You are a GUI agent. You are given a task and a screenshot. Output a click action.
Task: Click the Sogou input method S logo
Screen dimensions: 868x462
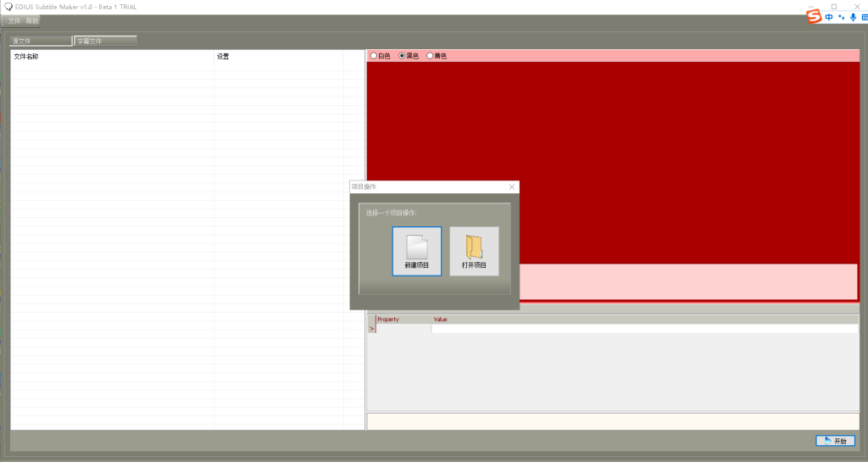click(x=814, y=17)
